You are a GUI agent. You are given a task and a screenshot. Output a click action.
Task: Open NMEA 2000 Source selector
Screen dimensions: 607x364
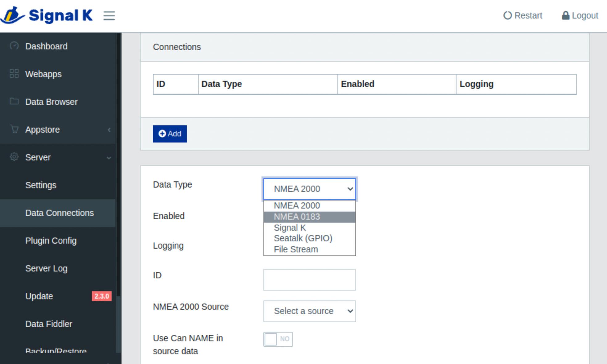click(x=309, y=311)
